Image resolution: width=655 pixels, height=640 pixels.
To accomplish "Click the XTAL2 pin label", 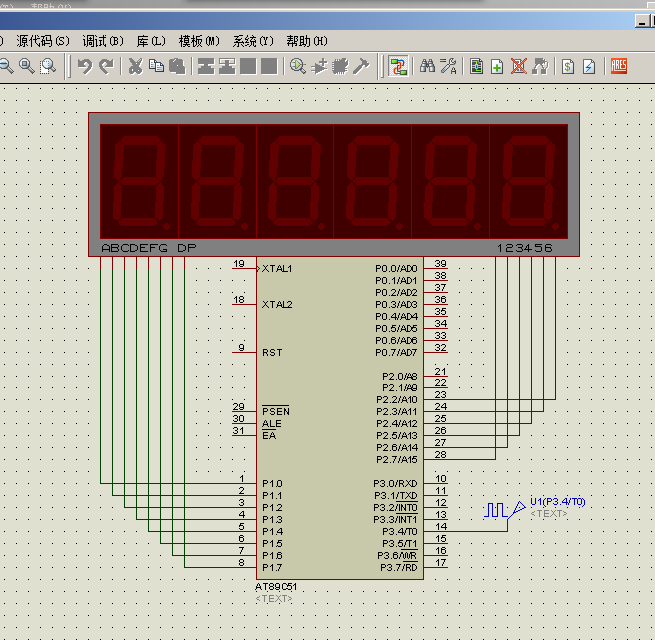I will coord(277,305).
